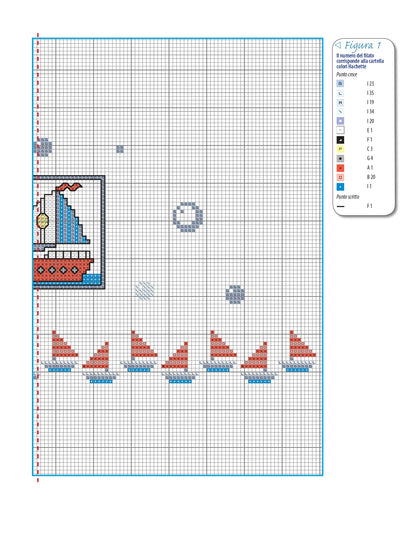
Task: Select the hatched light-blue circle motif
Action: (144, 291)
